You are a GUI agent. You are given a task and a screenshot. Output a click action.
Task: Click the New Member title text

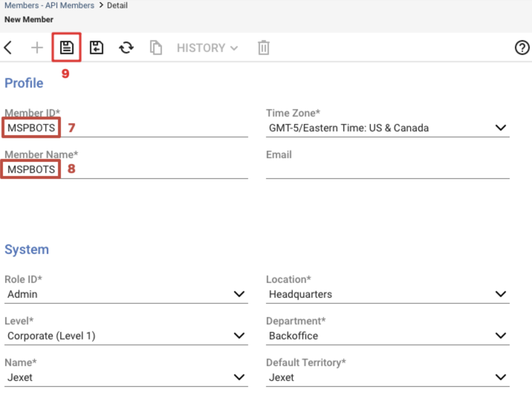(x=29, y=19)
